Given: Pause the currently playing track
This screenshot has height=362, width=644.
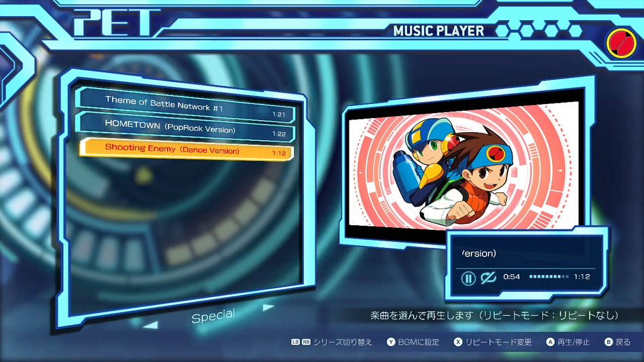Looking at the screenshot, I should (468, 278).
